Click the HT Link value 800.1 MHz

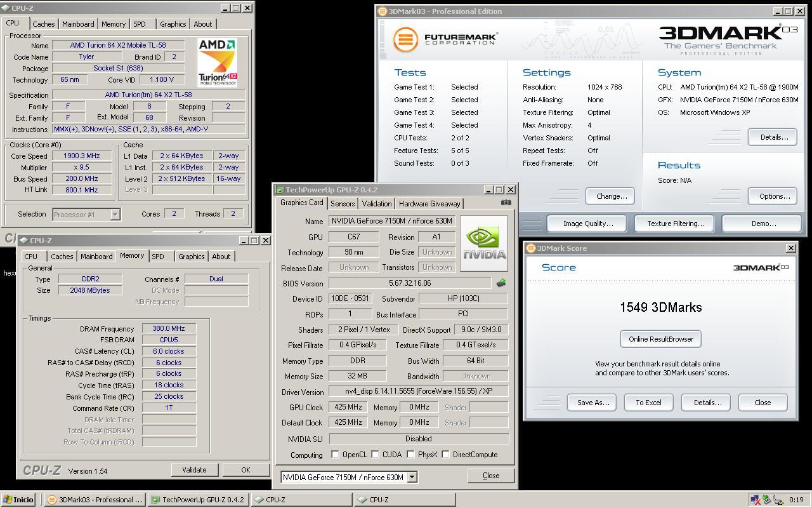(x=82, y=190)
